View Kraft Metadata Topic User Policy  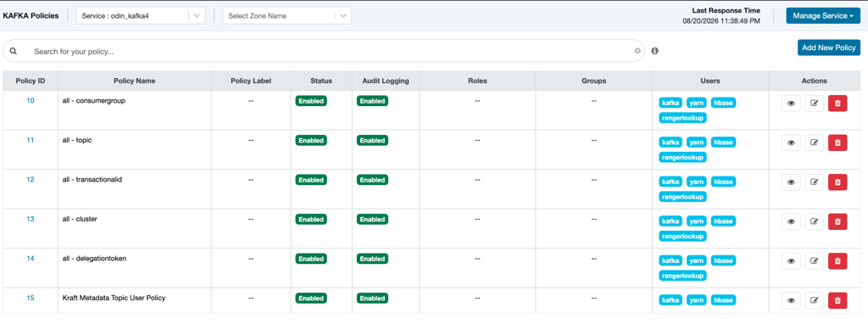(x=791, y=300)
